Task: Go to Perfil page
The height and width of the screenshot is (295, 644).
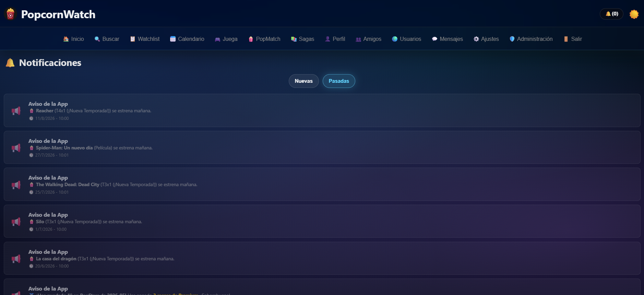Action: click(335, 39)
